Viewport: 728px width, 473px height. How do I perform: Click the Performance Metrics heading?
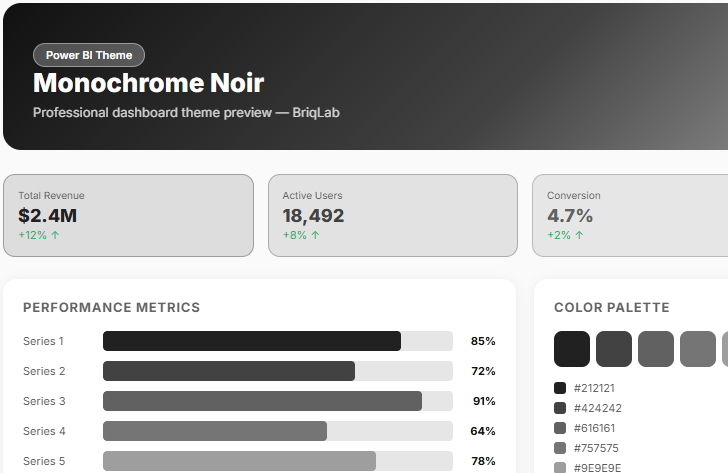coord(111,308)
